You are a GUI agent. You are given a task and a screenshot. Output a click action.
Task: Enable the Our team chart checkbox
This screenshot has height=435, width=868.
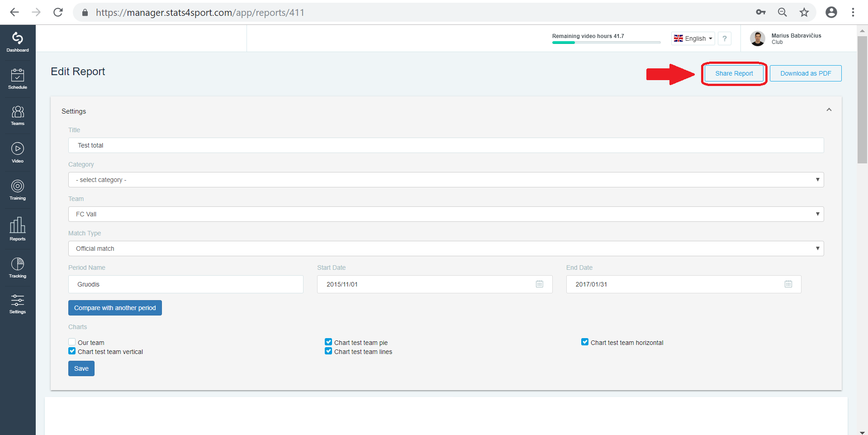(72, 342)
